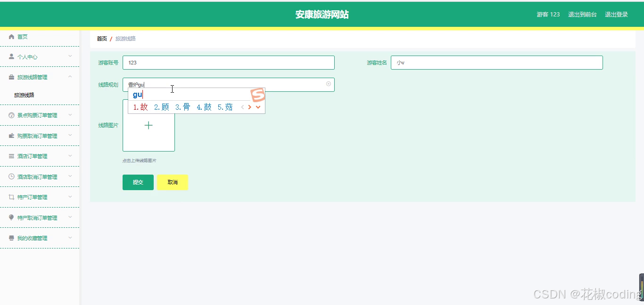644x305 pixels.
Task: Click the home icon beside 首页 in sidebar
Action: pyautogui.click(x=10, y=36)
